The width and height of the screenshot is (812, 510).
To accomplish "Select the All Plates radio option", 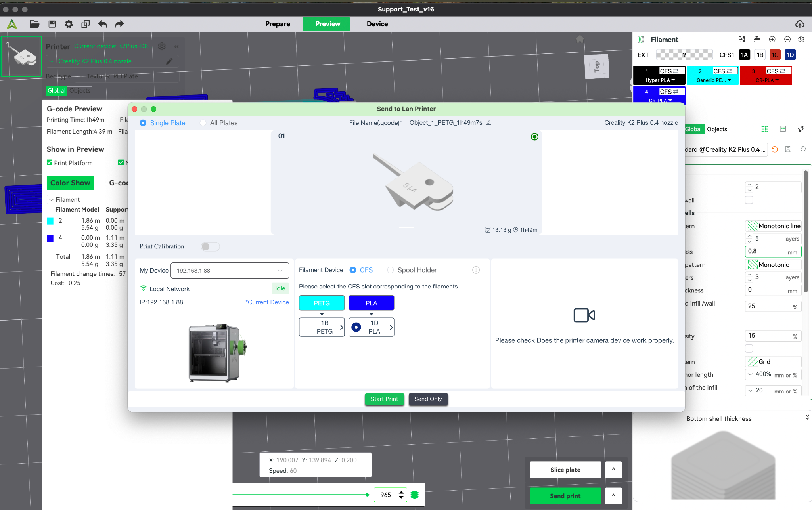I will pos(219,123).
